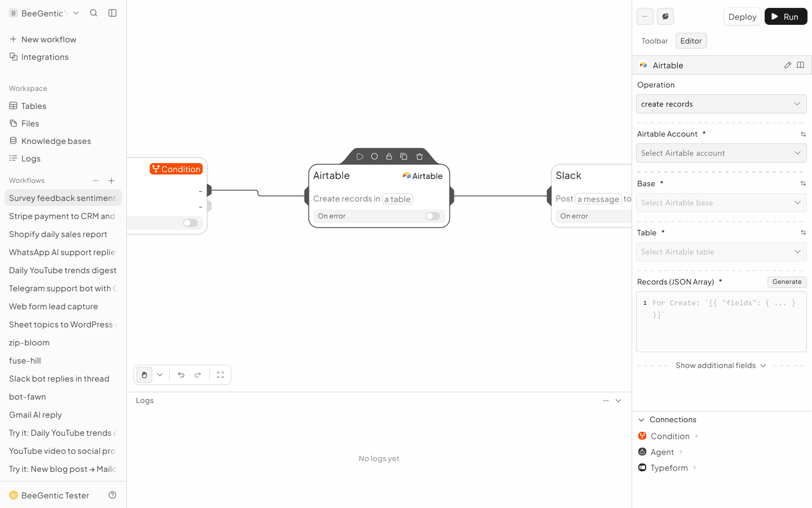The width and height of the screenshot is (812, 508).
Task: Open Files in the Workspace section
Action: (x=63, y=124)
